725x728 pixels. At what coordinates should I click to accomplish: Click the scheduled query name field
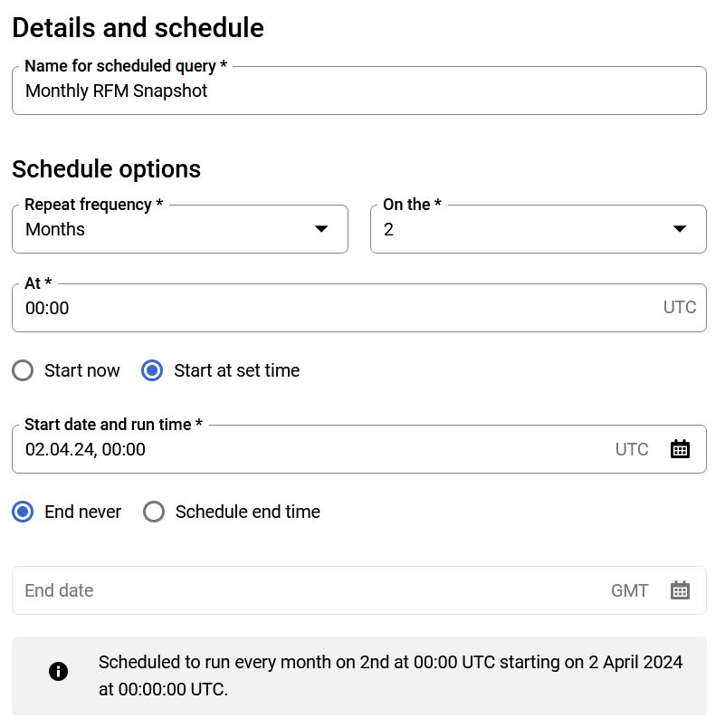pyautogui.click(x=358, y=91)
